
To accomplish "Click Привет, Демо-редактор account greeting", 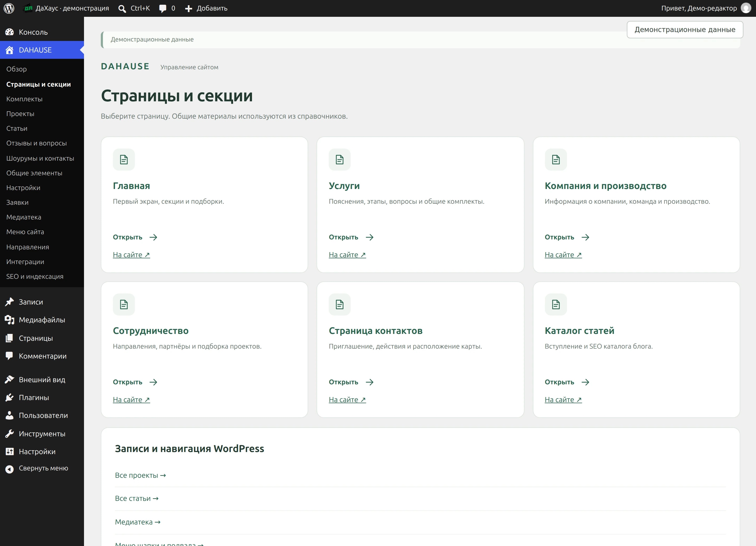I will (x=699, y=8).
